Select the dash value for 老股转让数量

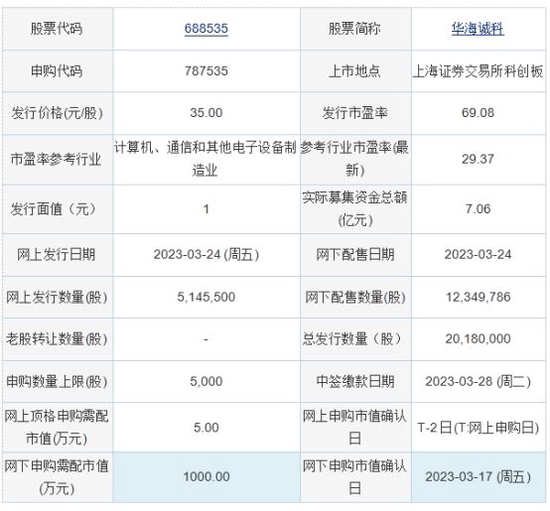coord(206,339)
